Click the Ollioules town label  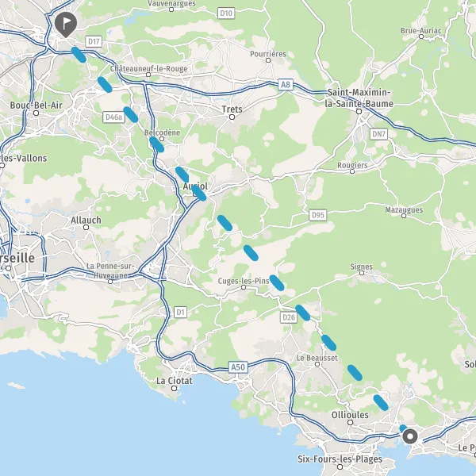(350, 415)
